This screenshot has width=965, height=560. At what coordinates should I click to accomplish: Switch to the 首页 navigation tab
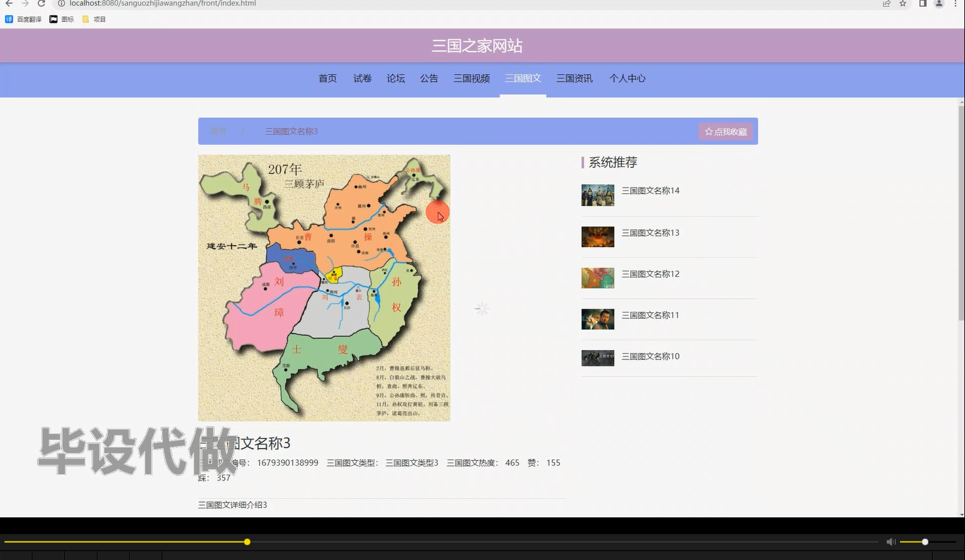tap(327, 78)
